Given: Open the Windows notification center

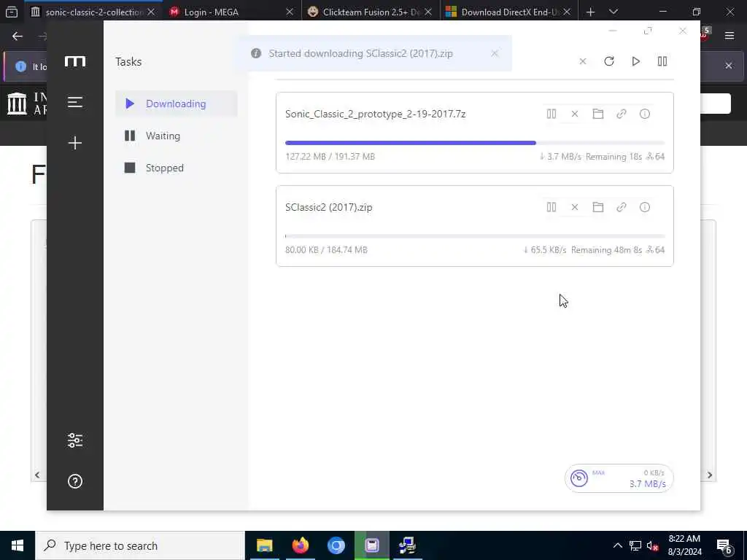Looking at the screenshot, I should click(724, 546).
